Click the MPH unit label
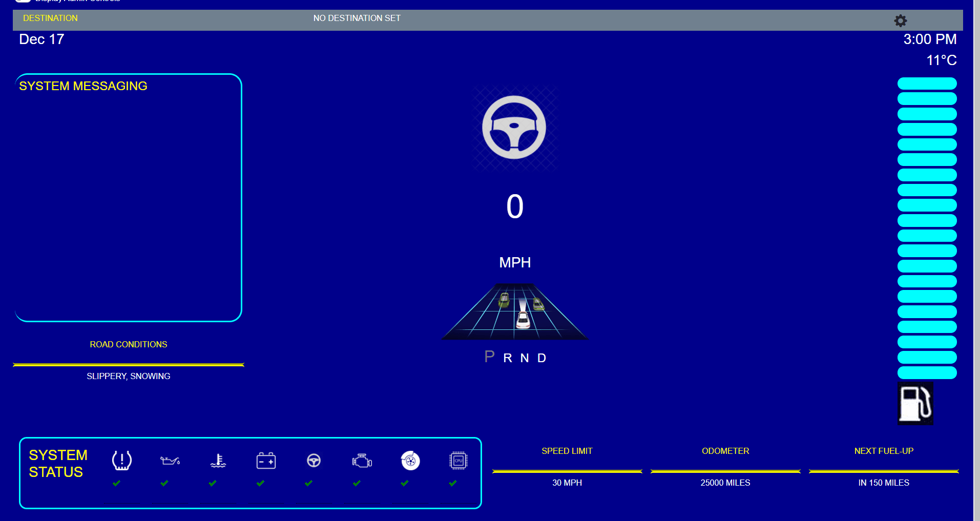 [515, 263]
